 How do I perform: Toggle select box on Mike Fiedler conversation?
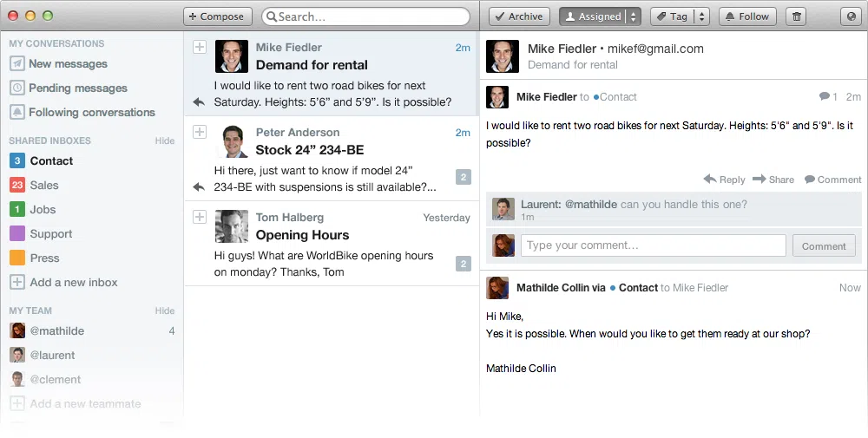tap(200, 47)
